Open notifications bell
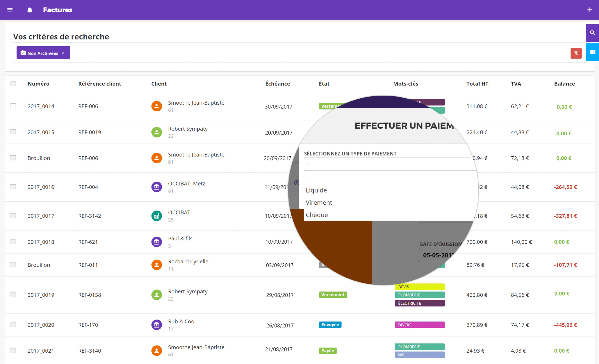The height and width of the screenshot is (364, 599). (x=30, y=10)
